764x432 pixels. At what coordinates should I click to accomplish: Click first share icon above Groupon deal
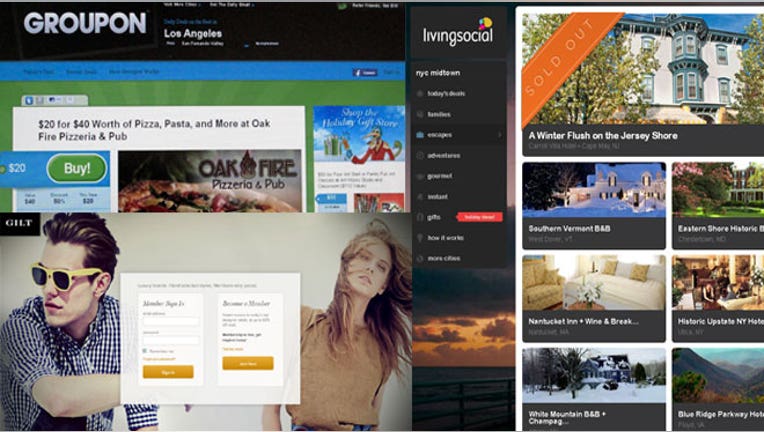29,100
